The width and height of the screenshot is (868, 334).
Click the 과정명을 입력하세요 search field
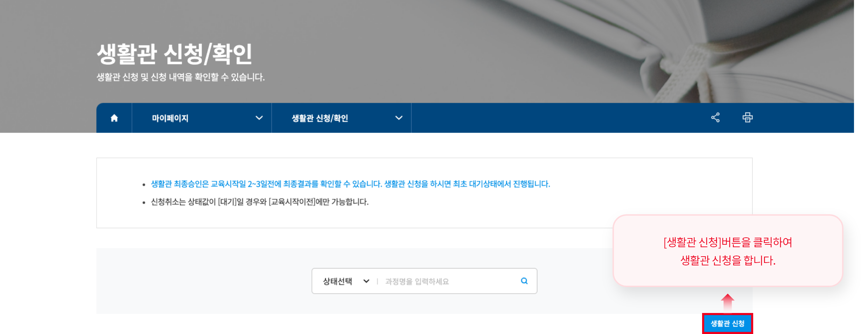pyautogui.click(x=437, y=281)
